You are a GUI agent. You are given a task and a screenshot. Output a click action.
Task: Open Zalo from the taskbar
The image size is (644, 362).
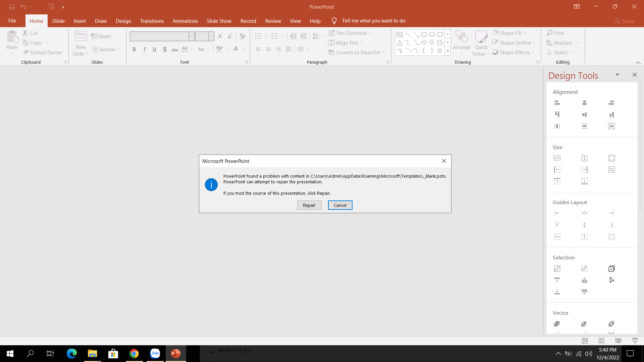(155, 353)
